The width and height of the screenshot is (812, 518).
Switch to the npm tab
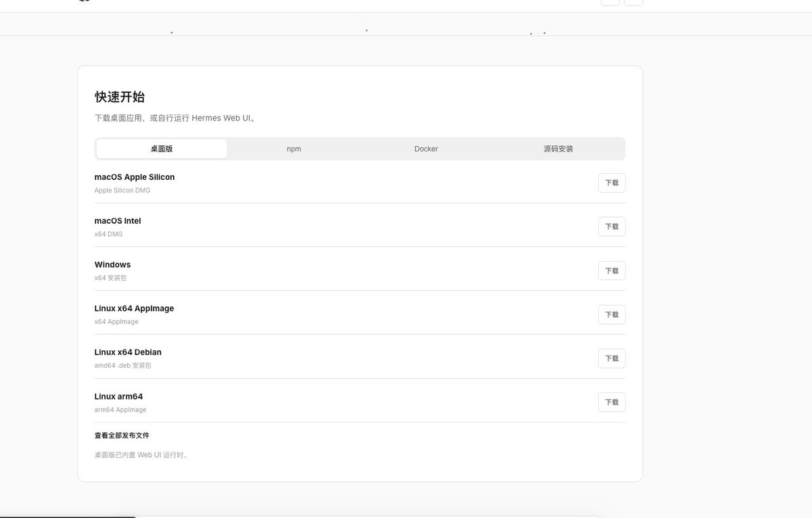(294, 149)
